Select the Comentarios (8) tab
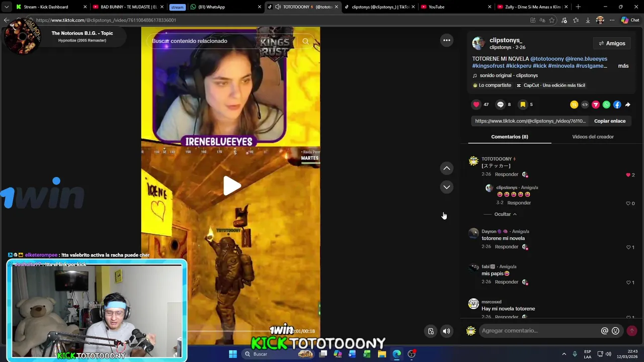Image resolution: width=644 pixels, height=362 pixels. click(510, 137)
